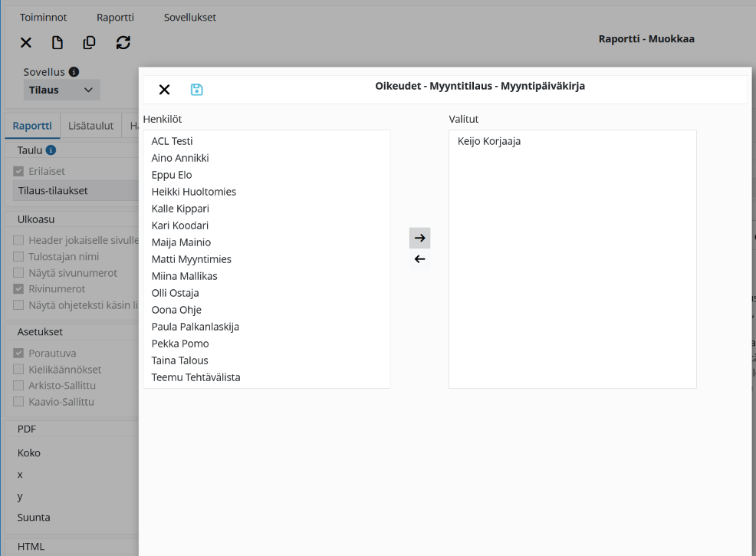This screenshot has width=756, height=556.
Task: Click the info icon beside Sovellus
Action: [74, 72]
